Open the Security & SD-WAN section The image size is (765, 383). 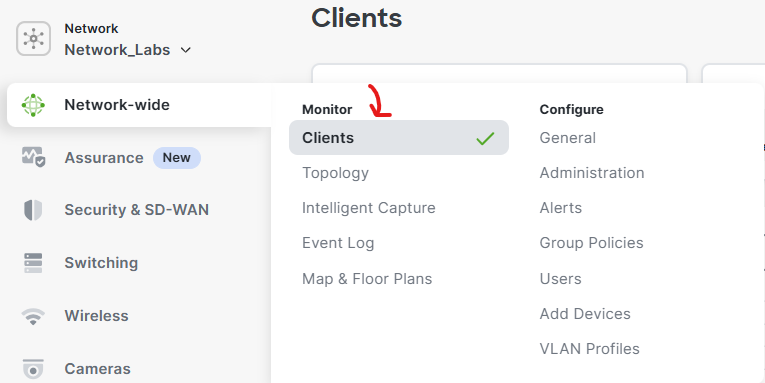(137, 210)
